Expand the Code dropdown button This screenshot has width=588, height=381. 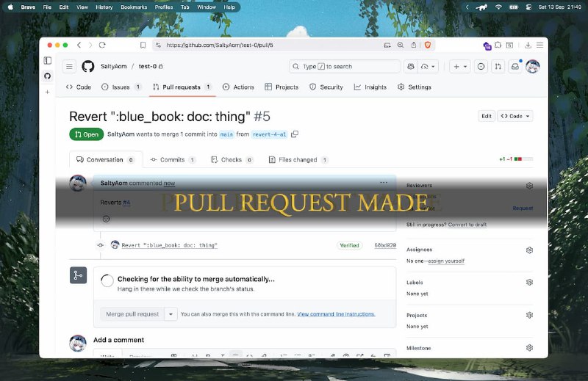(514, 116)
